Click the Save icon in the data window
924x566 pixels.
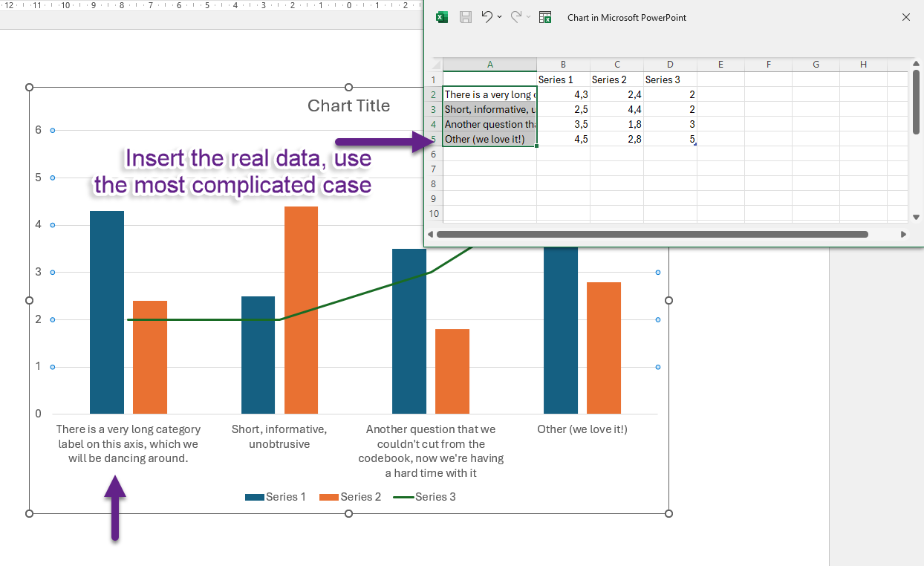pos(466,17)
